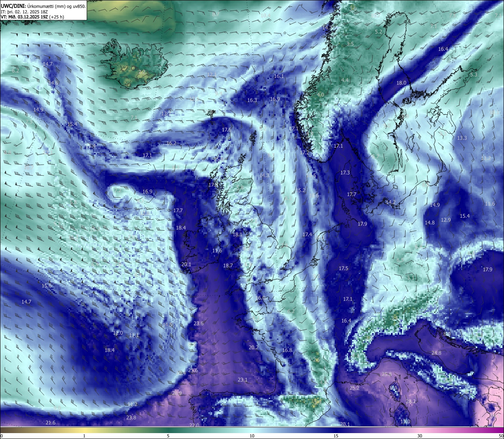This screenshot has height=439, width=504.
Task: Click the 16.8 value label
Action: 287,350
